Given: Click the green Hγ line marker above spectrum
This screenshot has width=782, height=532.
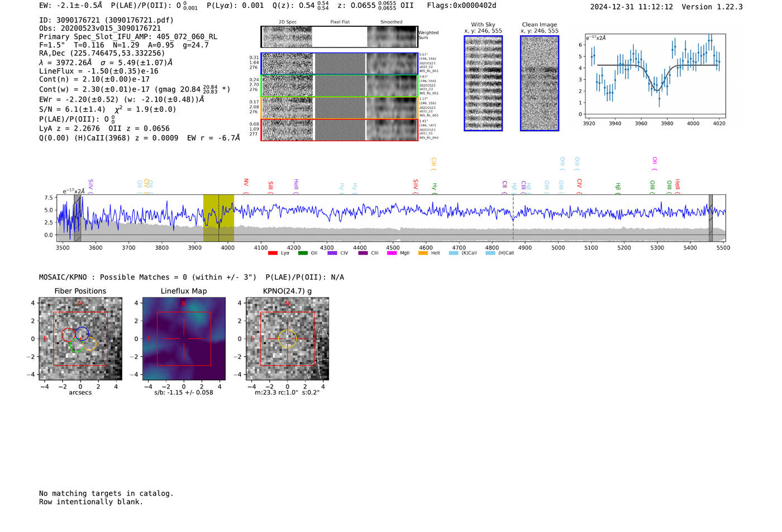Looking at the screenshot, I should click(x=435, y=188).
